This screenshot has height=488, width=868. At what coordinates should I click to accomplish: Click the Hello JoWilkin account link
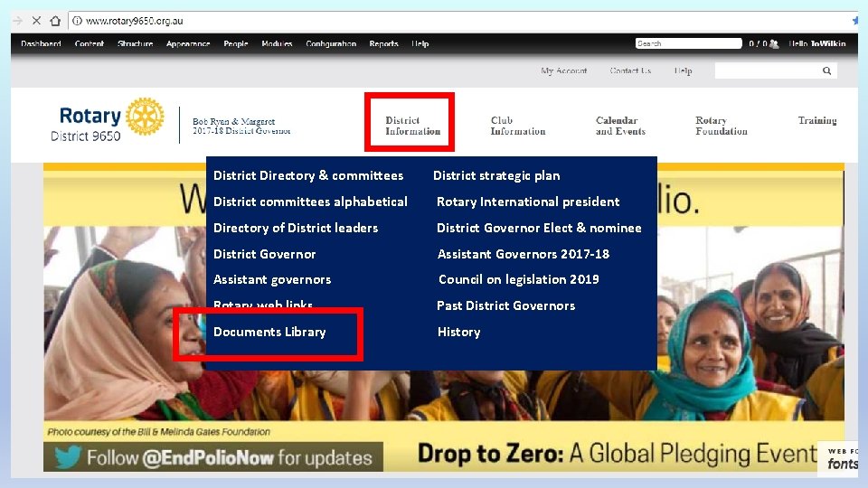pyautogui.click(x=817, y=43)
